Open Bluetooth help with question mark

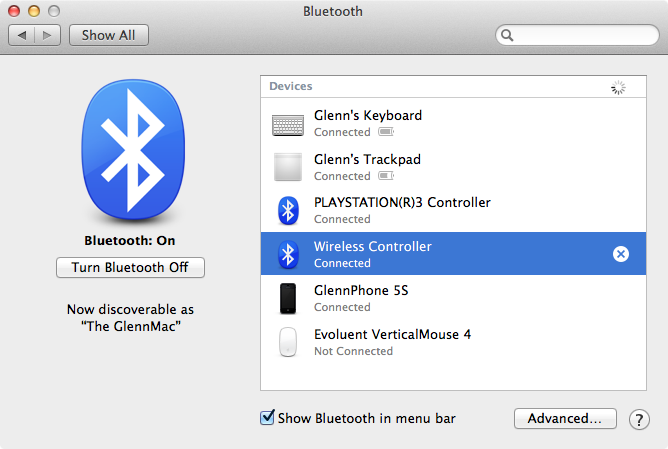(639, 419)
